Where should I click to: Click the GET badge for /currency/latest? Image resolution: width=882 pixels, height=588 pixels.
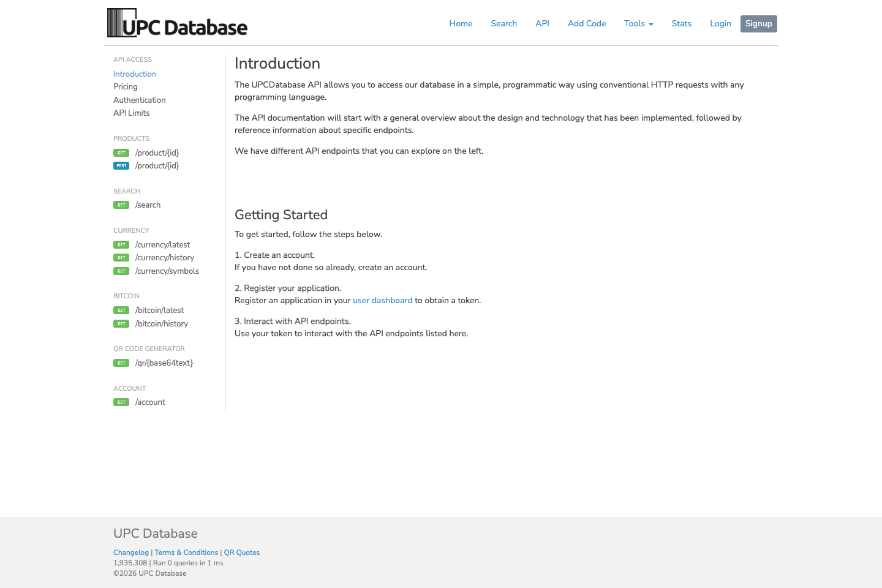click(121, 244)
